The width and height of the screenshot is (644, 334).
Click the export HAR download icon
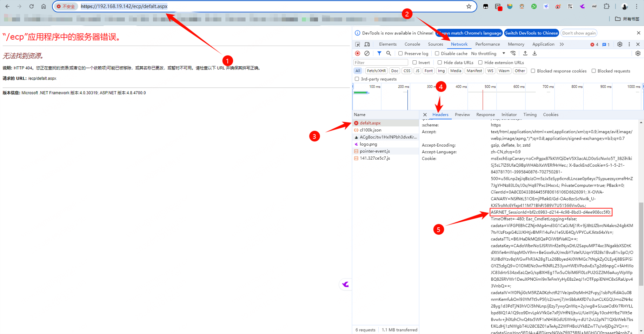coord(535,54)
